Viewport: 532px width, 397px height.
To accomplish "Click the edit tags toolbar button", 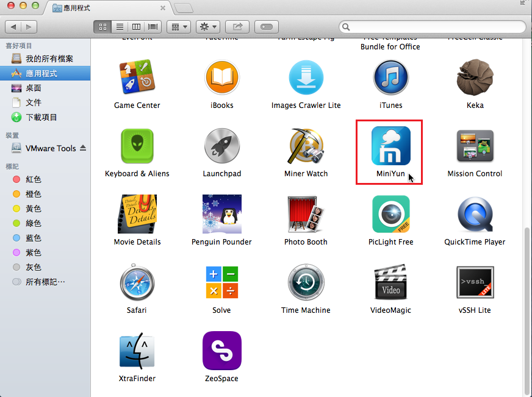I will (267, 27).
